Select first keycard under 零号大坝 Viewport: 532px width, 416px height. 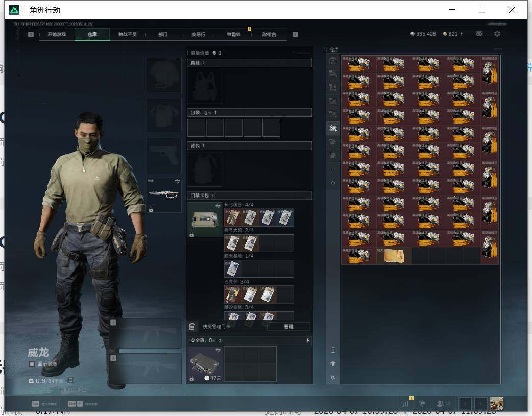coord(232,243)
